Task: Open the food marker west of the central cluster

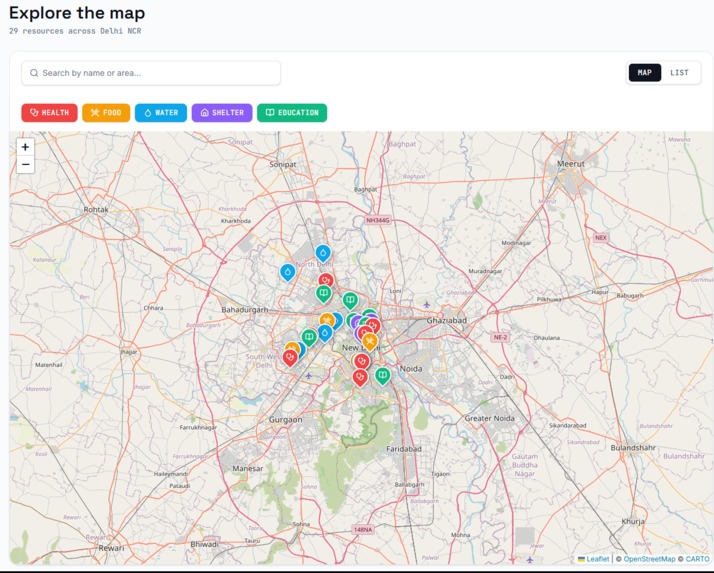Action: (326, 321)
